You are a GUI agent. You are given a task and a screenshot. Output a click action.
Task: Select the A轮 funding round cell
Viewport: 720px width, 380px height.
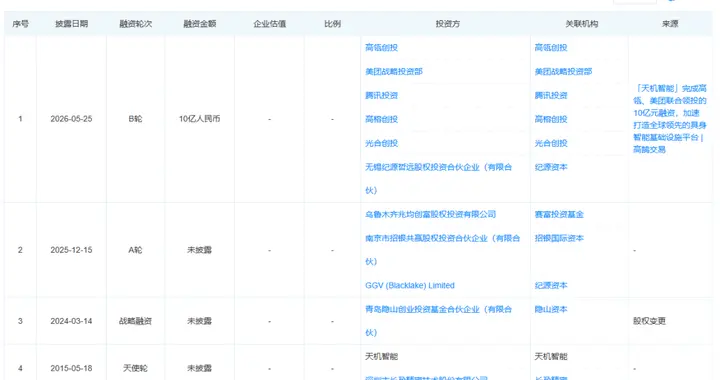[135, 250]
